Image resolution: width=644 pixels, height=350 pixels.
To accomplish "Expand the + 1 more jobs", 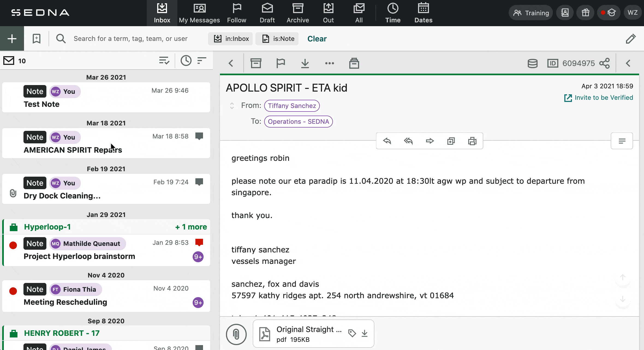I will [191, 227].
